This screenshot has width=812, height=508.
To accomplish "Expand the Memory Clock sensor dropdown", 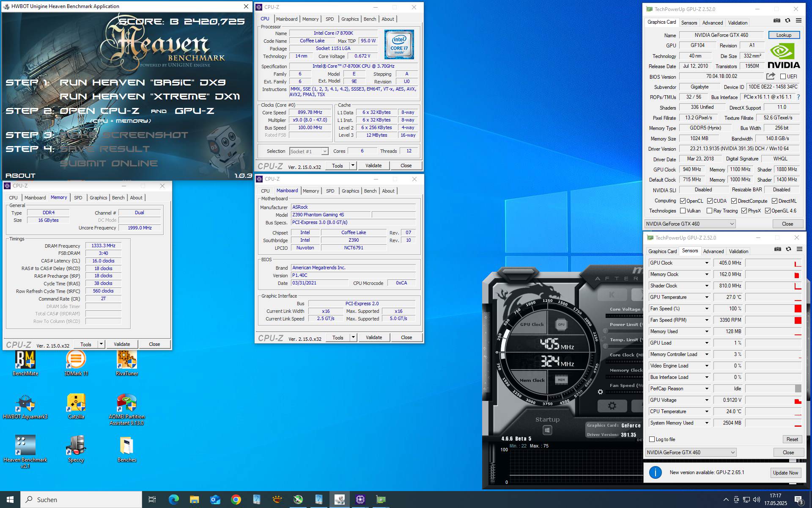I will [x=706, y=274].
